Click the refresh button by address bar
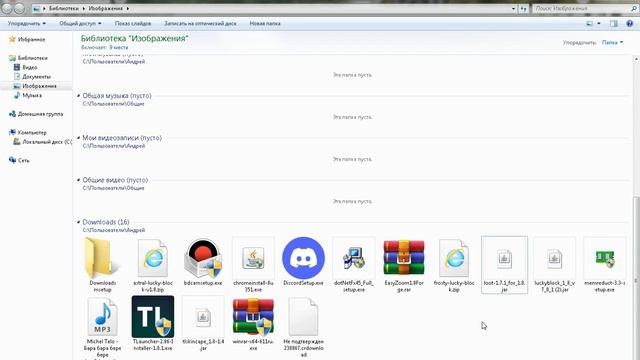The height and width of the screenshot is (360, 640). pyautogui.click(x=524, y=8)
